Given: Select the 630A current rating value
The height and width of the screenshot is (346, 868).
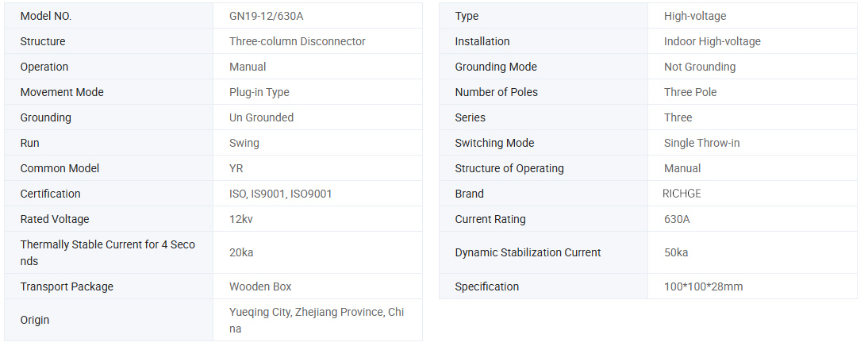Looking at the screenshot, I should 677,219.
